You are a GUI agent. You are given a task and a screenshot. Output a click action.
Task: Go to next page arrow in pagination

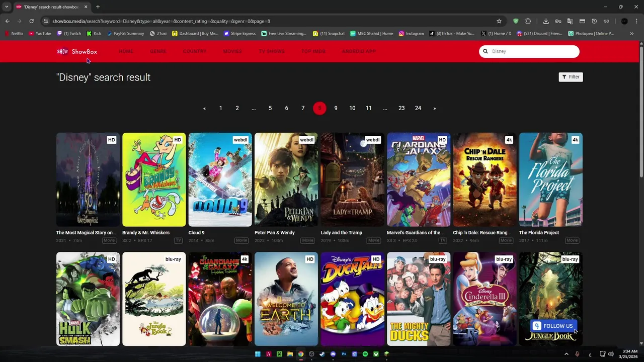point(435,108)
